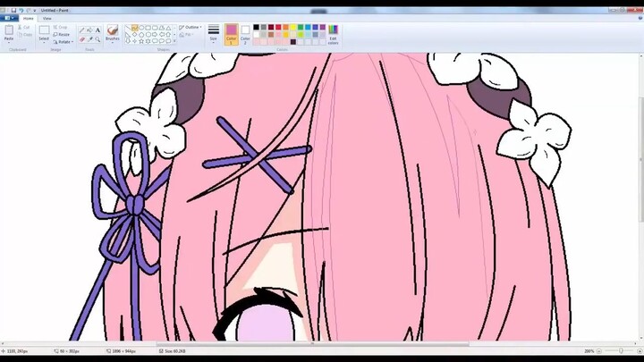
Task: Choose the Right arrow shape
Action: pyautogui.click(x=155, y=35)
